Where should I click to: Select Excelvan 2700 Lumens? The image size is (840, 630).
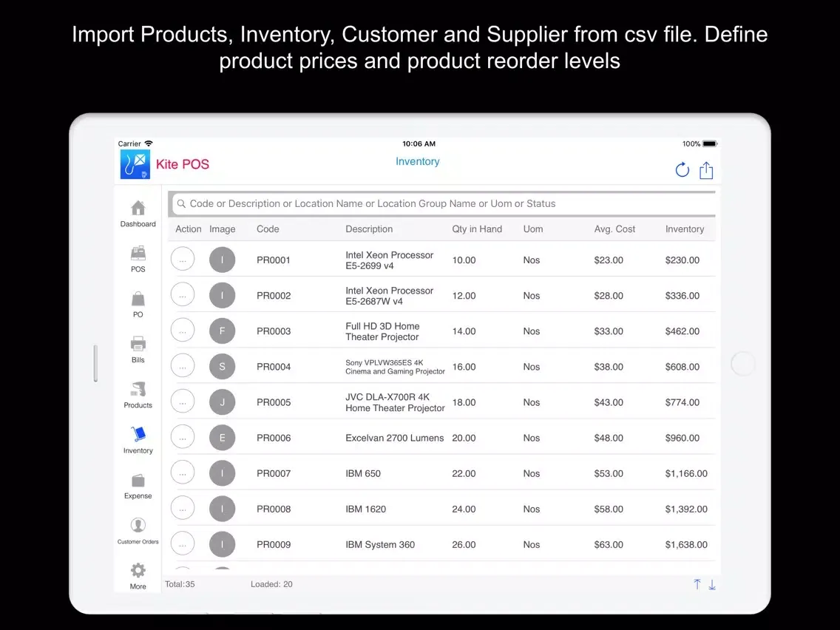pos(395,438)
